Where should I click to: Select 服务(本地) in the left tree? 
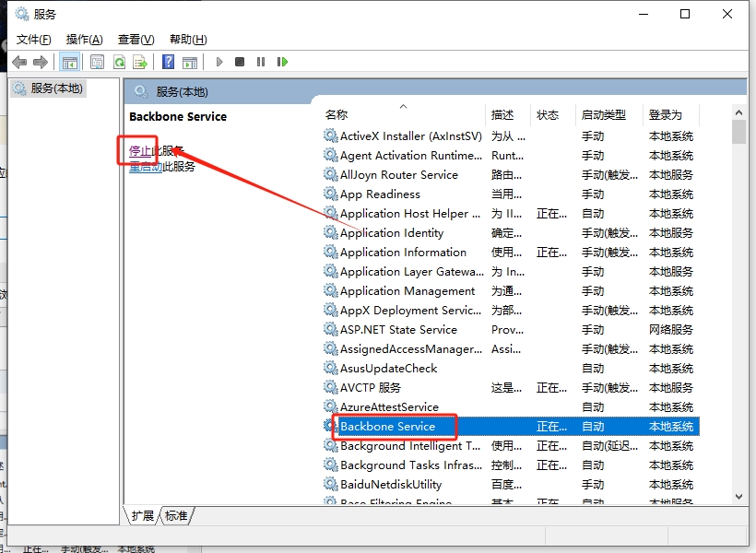pyautogui.click(x=55, y=88)
